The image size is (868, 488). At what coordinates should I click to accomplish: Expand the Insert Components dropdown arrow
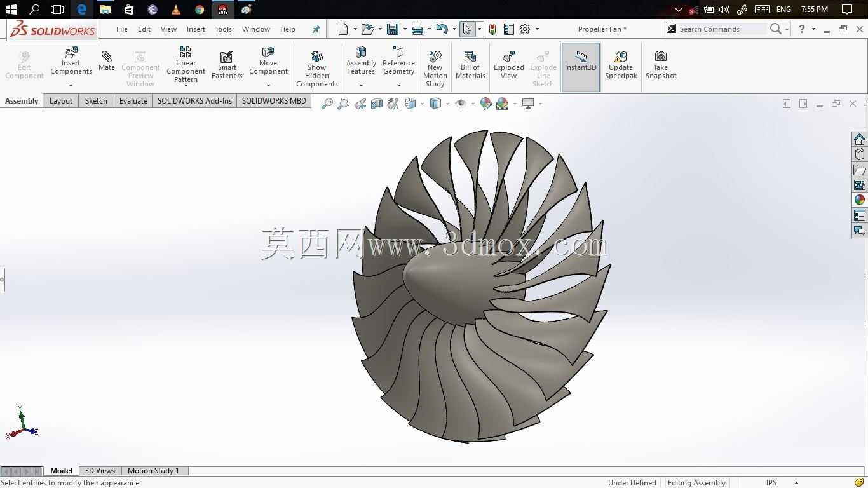tap(71, 85)
